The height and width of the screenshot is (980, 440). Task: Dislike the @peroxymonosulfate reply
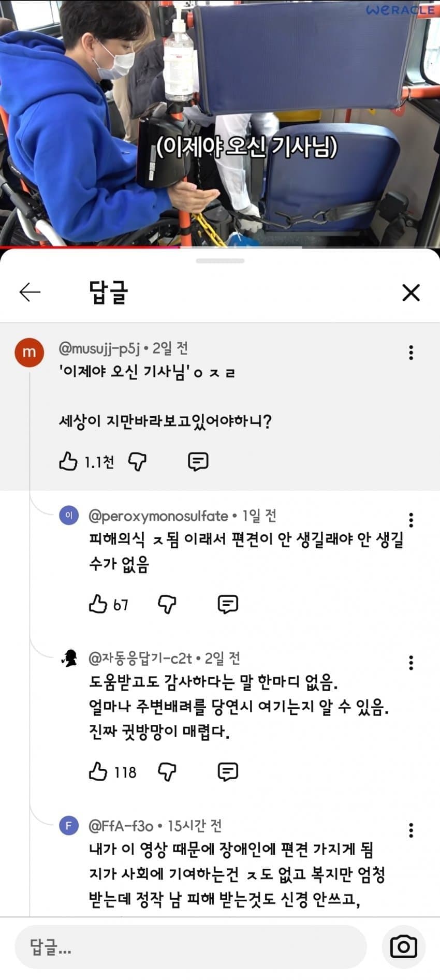click(x=167, y=604)
